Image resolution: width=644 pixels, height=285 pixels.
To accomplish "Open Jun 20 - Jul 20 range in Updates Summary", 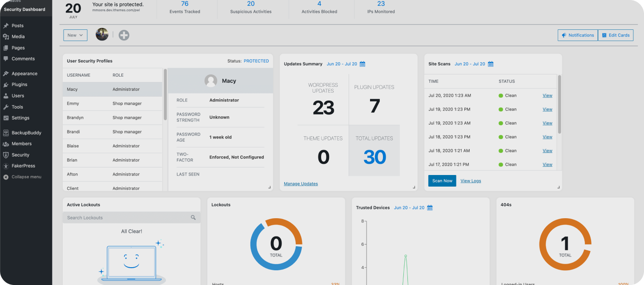I will point(342,64).
